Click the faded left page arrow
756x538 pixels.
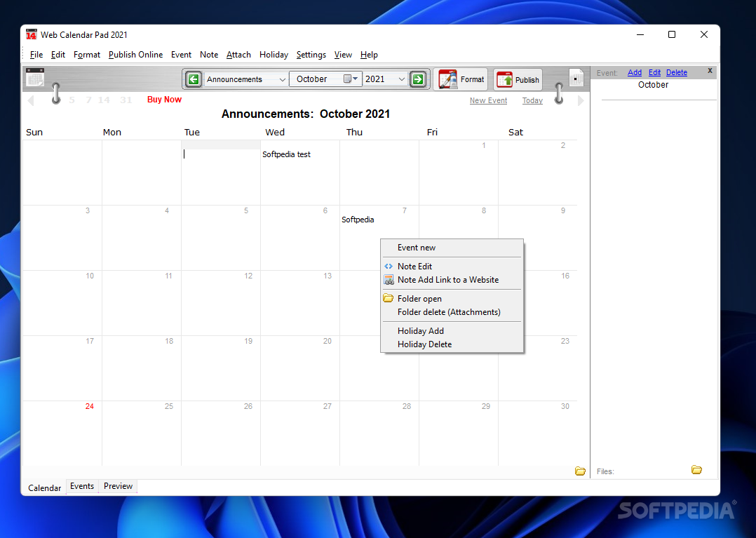pyautogui.click(x=32, y=100)
